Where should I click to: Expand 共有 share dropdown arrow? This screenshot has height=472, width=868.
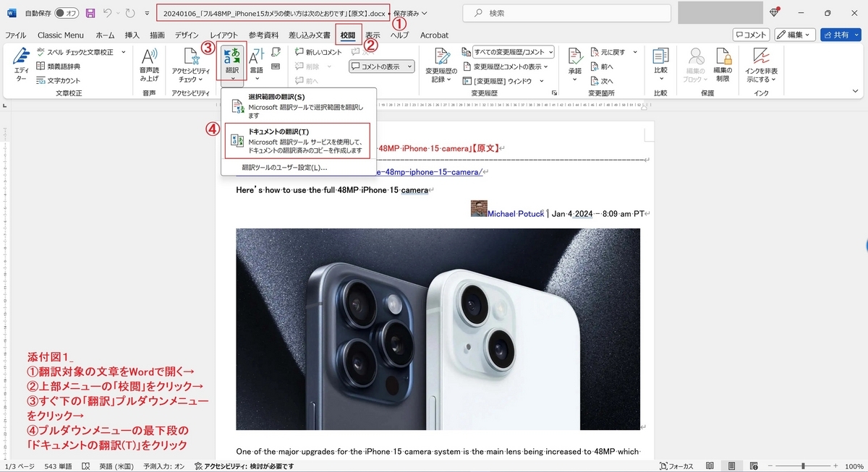pyautogui.click(x=856, y=35)
